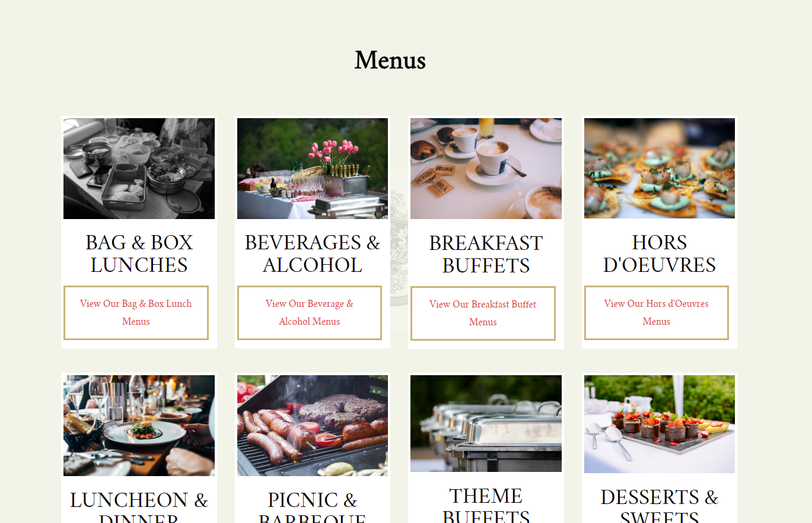Select the dinner table plate photo
Screen dimensions: 812x523
pos(139,426)
